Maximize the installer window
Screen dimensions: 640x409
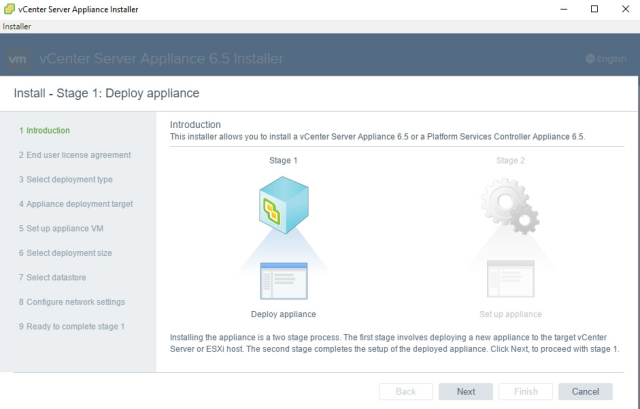594,9
